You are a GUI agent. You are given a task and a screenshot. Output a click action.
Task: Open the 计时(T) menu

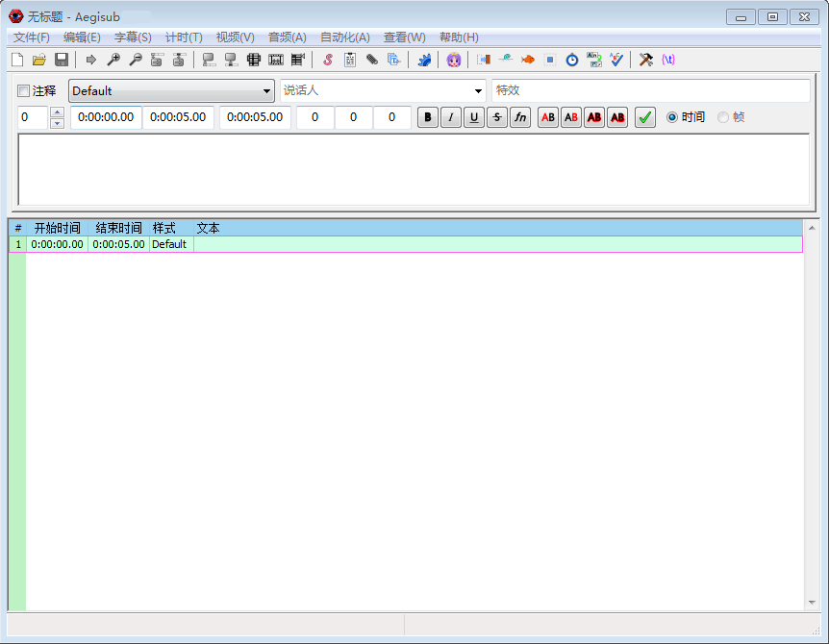(184, 37)
